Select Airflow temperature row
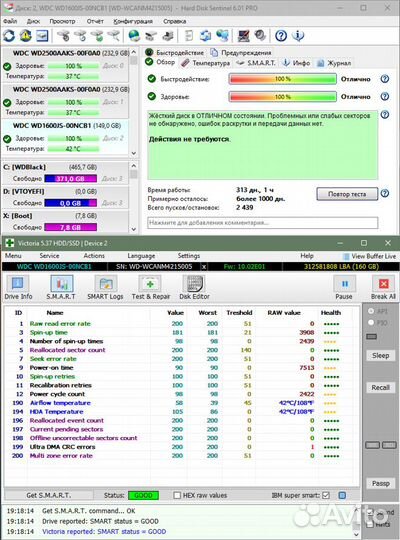This screenshot has width=400, height=540. pos(182,403)
